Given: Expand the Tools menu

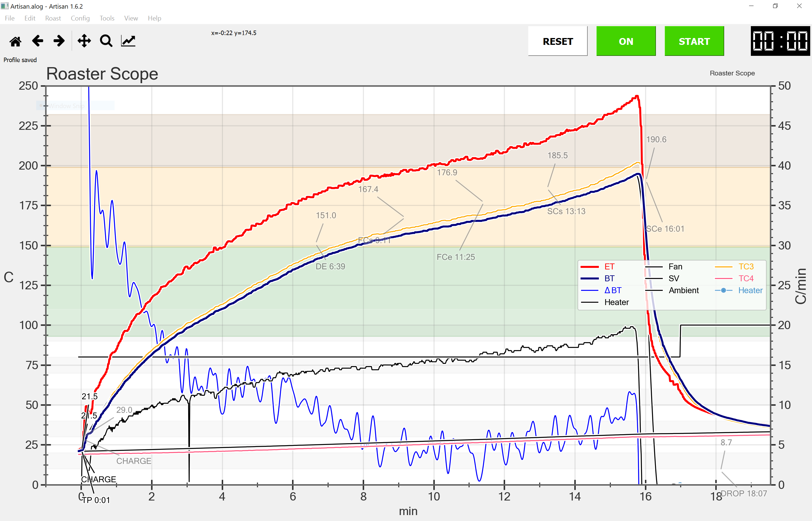Looking at the screenshot, I should tap(107, 18).
